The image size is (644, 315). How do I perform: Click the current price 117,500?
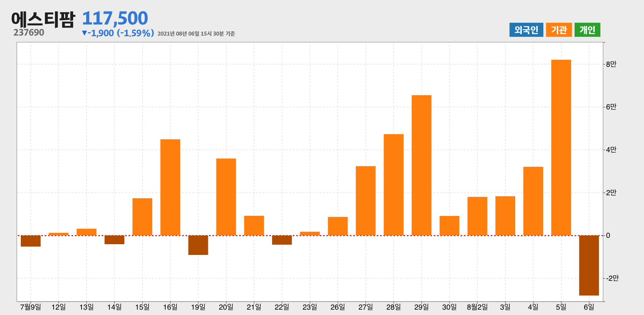coord(115,18)
